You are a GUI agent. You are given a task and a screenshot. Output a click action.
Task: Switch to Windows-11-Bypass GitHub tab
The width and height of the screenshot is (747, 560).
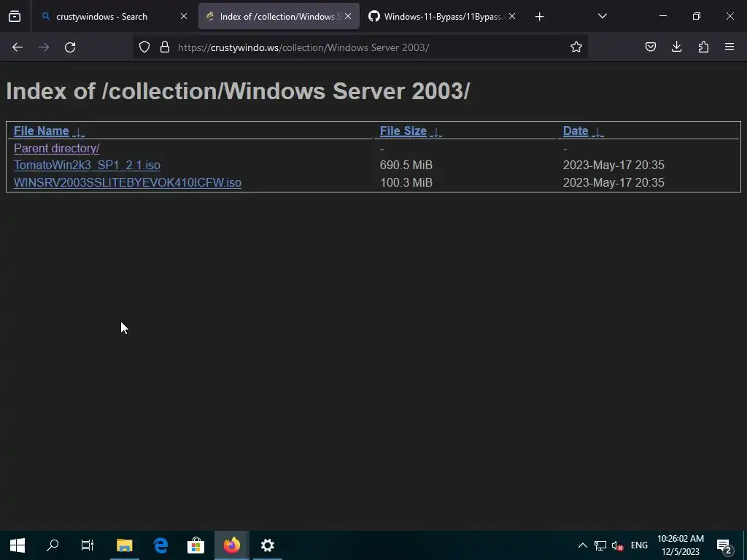pos(443,17)
